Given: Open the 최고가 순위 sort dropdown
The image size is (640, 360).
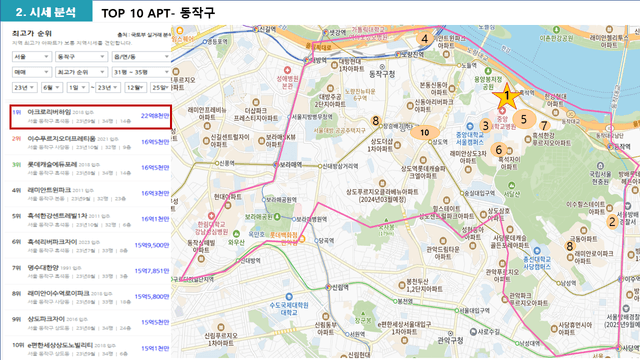Looking at the screenshot, I should coord(81,72).
